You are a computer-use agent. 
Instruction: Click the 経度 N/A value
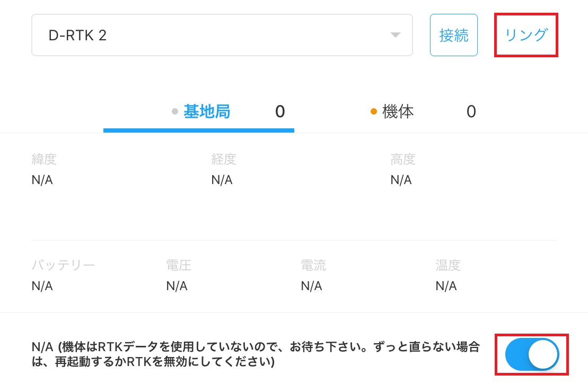point(222,180)
